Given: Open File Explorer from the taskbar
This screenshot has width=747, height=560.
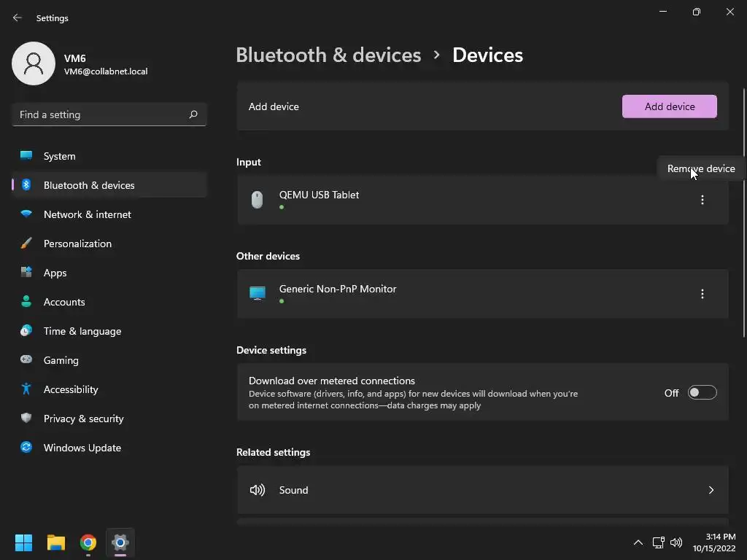Looking at the screenshot, I should coord(56,542).
